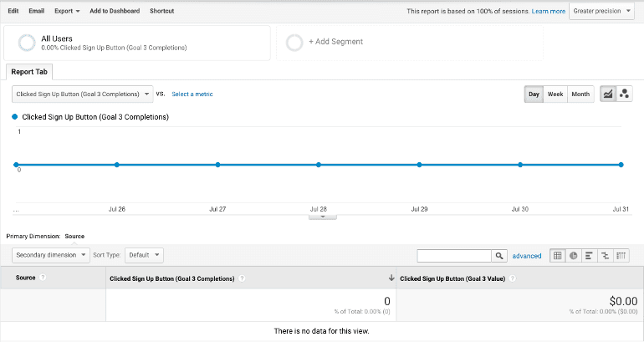Select the comparison view icon
The image size is (644, 342).
click(x=605, y=256)
